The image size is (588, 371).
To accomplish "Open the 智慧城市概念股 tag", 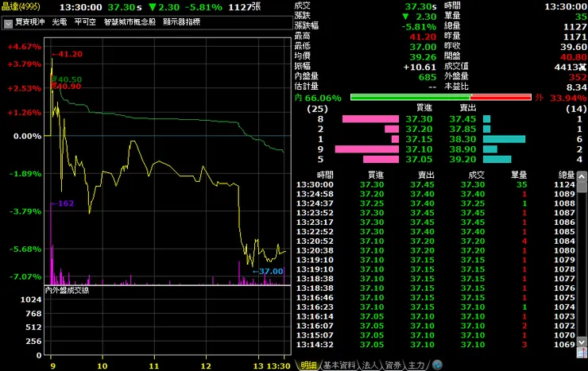I will (130, 22).
